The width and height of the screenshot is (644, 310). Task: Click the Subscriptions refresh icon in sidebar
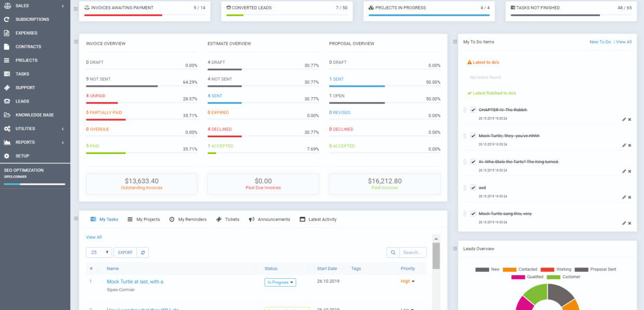[7, 19]
